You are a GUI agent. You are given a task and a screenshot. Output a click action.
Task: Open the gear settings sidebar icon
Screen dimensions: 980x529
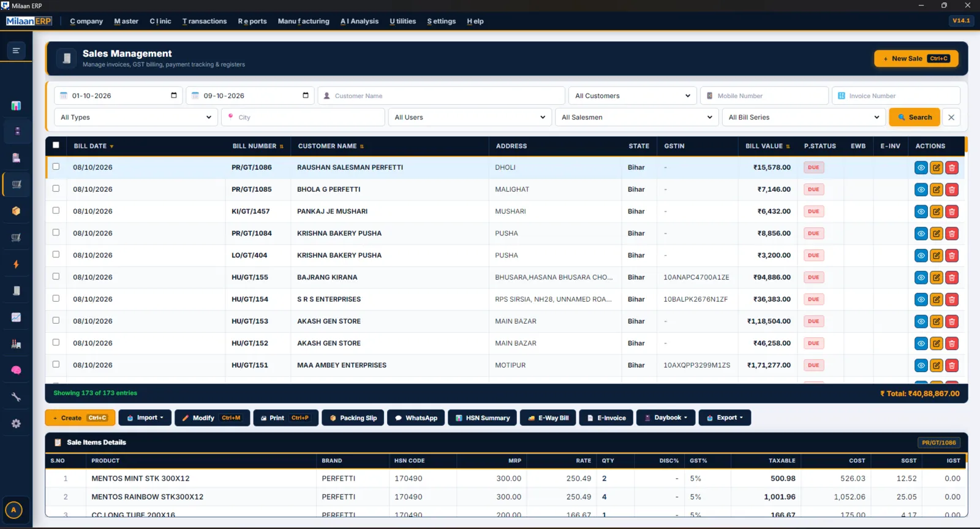pyautogui.click(x=16, y=424)
